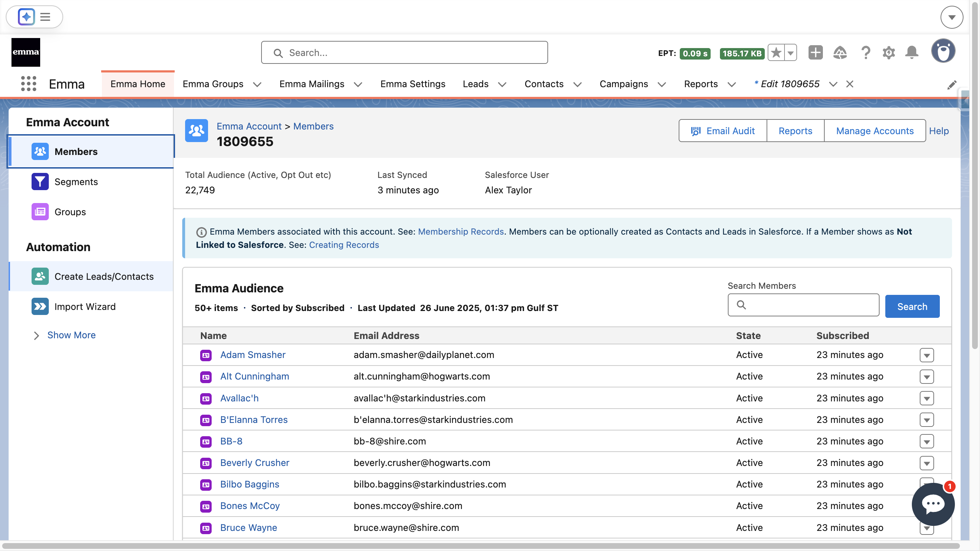
Task: Open the Campaigns tab
Action: click(x=623, y=84)
